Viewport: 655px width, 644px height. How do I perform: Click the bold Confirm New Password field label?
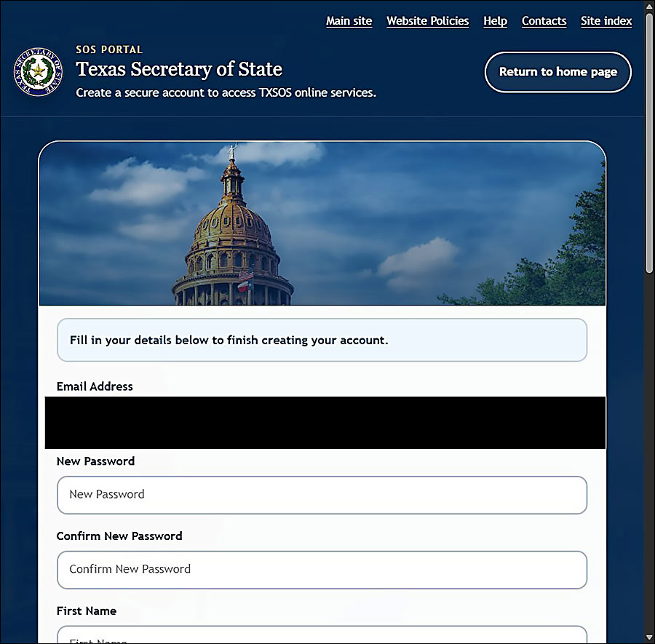[119, 536]
